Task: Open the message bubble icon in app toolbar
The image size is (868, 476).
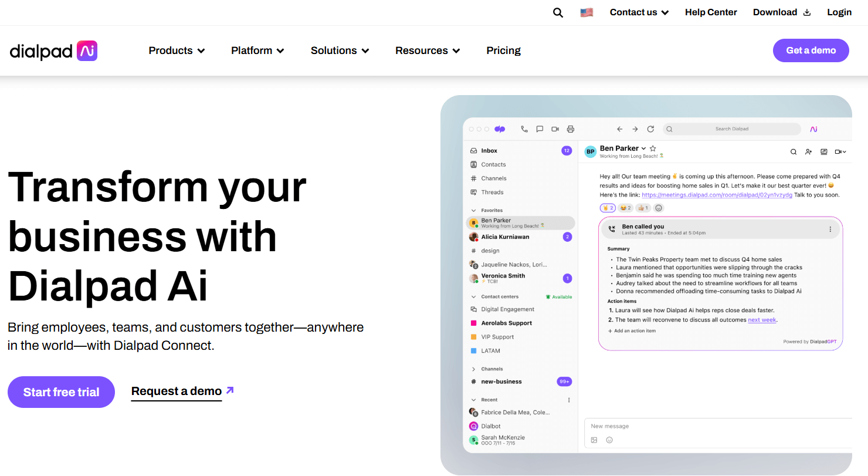Action: [540, 129]
